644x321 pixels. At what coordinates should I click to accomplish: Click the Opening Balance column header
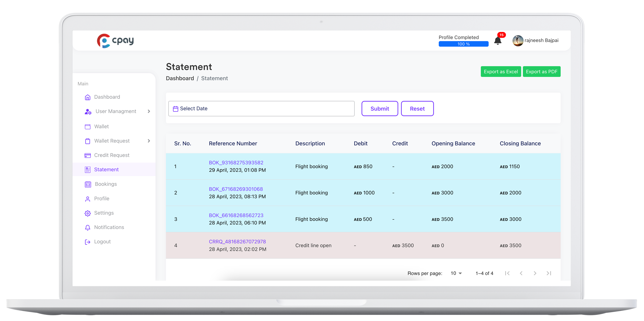coord(453,143)
